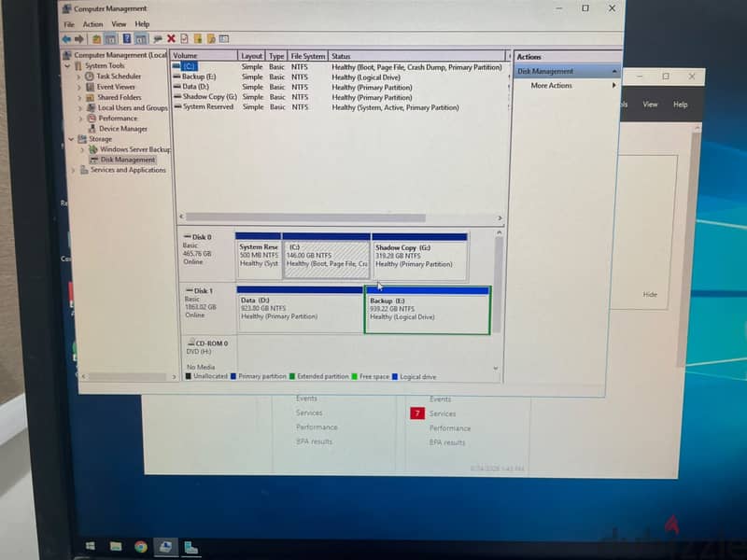Click the blue Back arrow in the toolbar
The height and width of the screenshot is (560, 747).
(66, 39)
